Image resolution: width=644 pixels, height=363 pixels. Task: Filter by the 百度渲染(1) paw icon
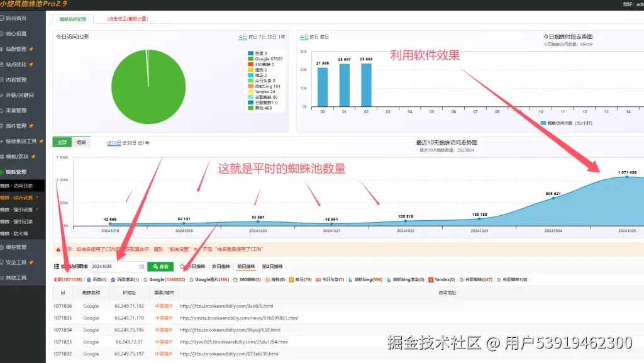click(x=113, y=279)
